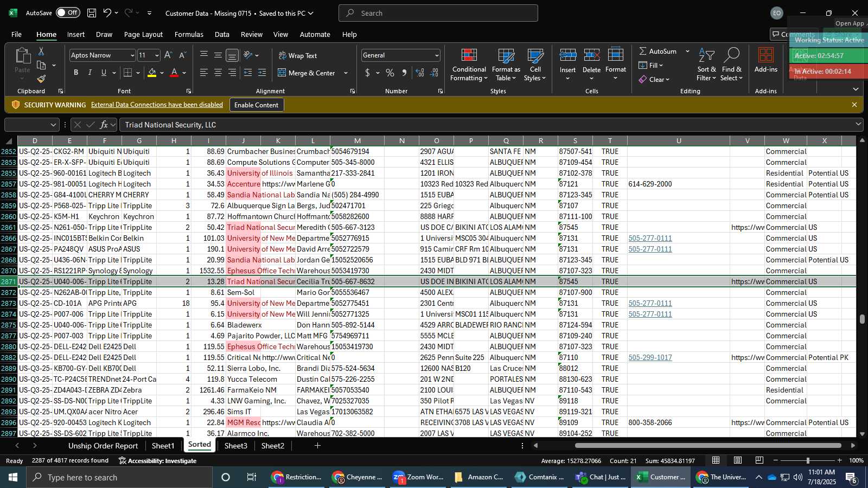The width and height of the screenshot is (868, 488).
Task: Click the Orientation text angle icon
Action: click(248, 55)
